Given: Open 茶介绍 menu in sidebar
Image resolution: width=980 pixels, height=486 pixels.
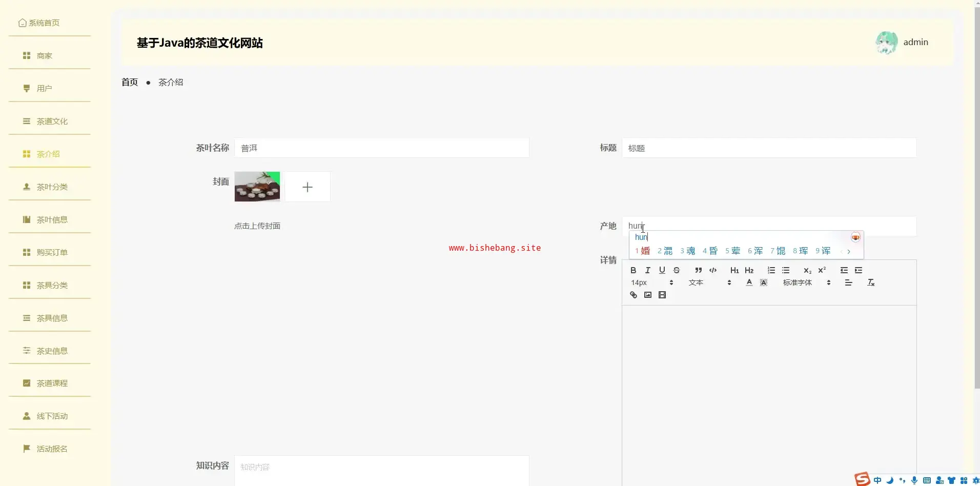Looking at the screenshot, I should [x=50, y=154].
